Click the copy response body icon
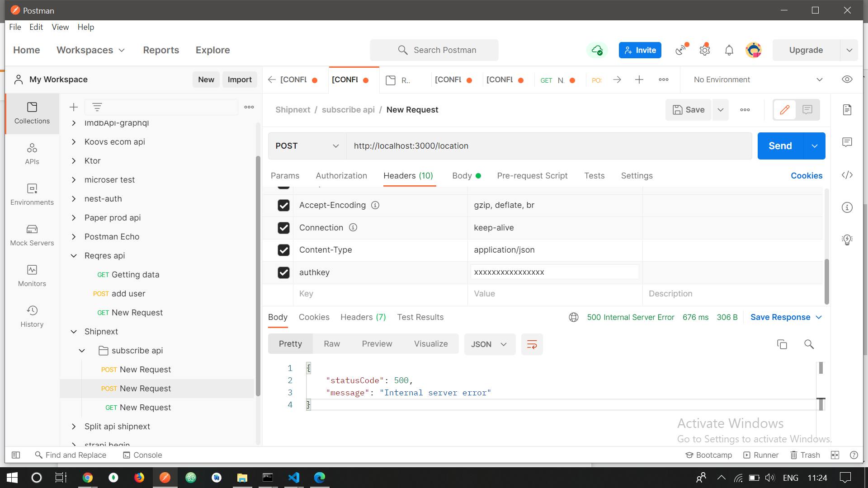Image resolution: width=868 pixels, height=488 pixels. tap(782, 344)
